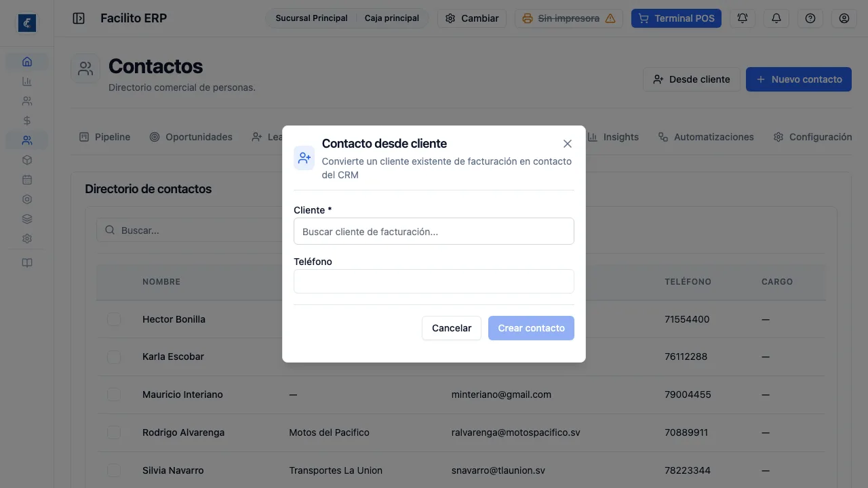Image resolution: width=868 pixels, height=488 pixels.
Task: Open the bar chart sidebar icon
Action: [27, 81]
